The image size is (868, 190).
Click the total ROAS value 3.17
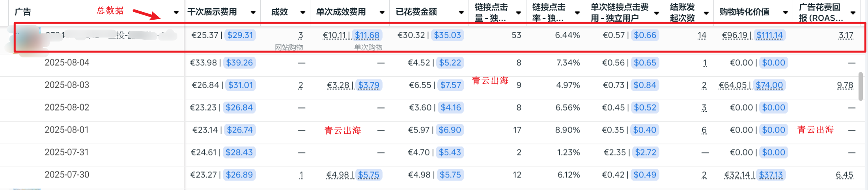point(846,35)
